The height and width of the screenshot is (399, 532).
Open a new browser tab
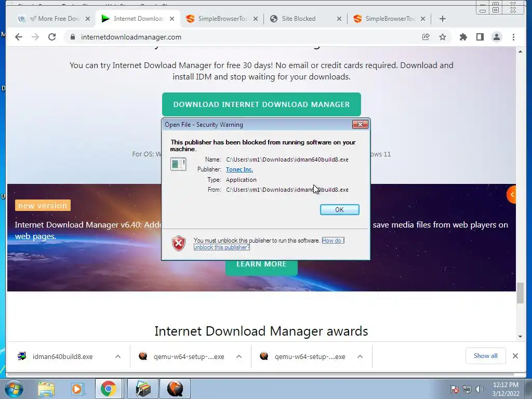[443, 19]
